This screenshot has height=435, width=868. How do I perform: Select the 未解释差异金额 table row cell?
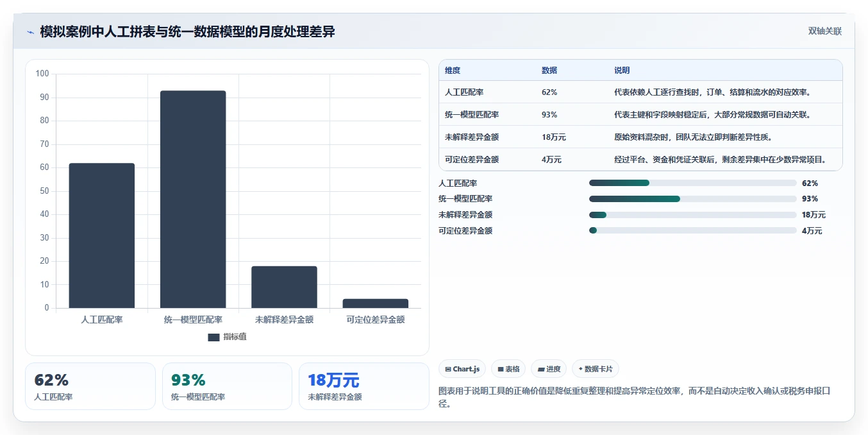472,137
